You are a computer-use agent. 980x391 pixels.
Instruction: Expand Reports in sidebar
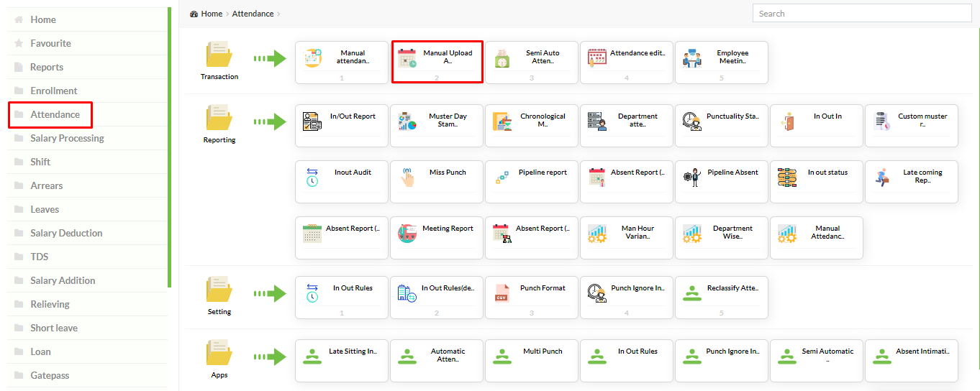[x=87, y=67]
